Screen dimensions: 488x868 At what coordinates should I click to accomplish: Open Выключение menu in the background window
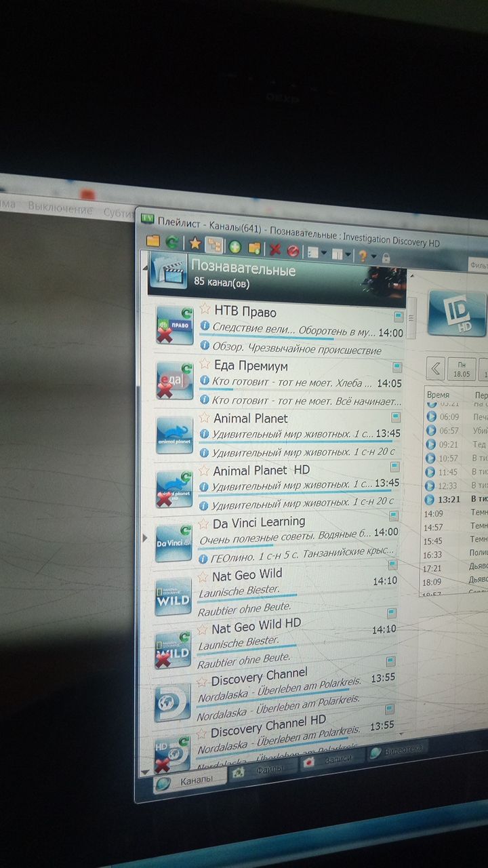[60, 207]
